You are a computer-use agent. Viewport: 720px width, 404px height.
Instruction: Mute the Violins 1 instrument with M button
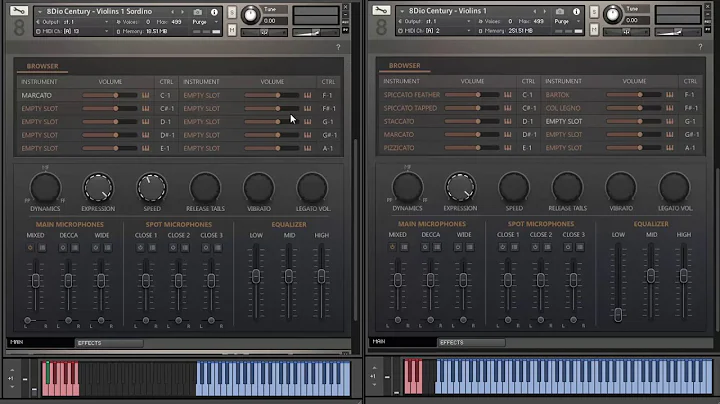pos(594,30)
